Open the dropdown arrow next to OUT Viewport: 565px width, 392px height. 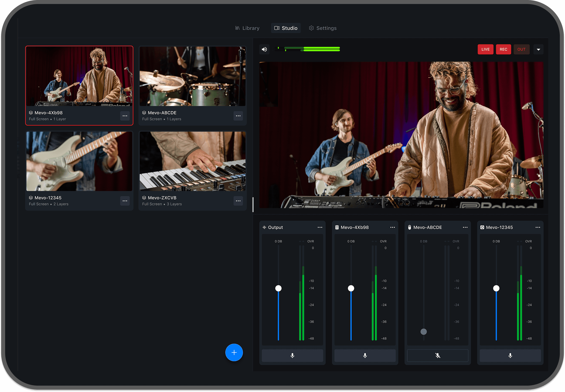(x=538, y=49)
